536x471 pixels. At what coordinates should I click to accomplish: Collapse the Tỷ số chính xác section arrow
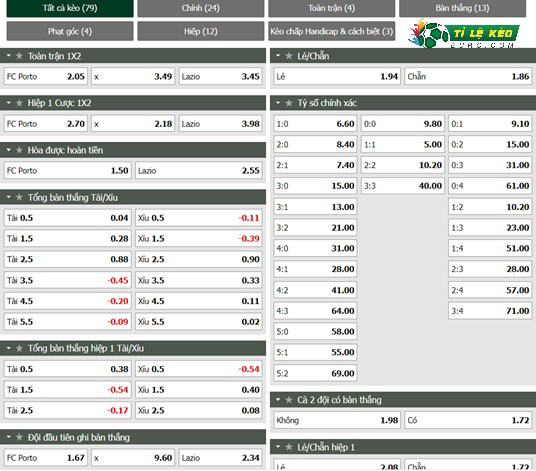click(x=278, y=103)
